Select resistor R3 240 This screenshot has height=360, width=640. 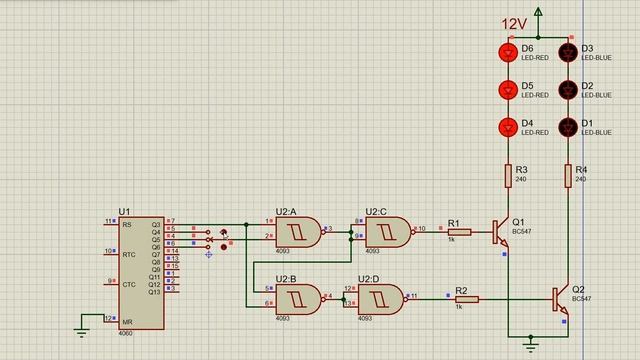tap(508, 176)
